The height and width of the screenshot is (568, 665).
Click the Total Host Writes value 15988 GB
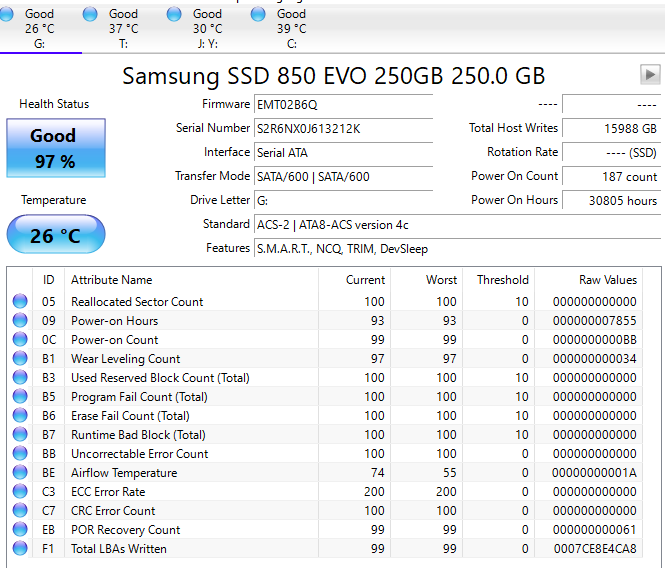click(x=611, y=128)
